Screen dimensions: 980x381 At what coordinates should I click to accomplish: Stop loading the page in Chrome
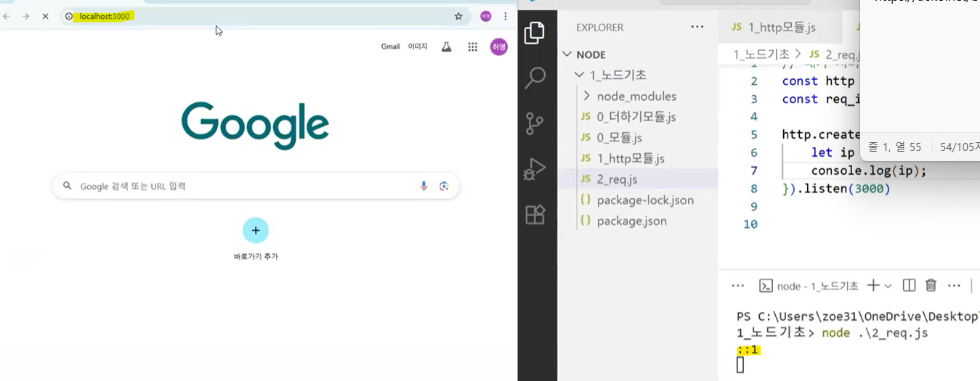[x=45, y=16]
